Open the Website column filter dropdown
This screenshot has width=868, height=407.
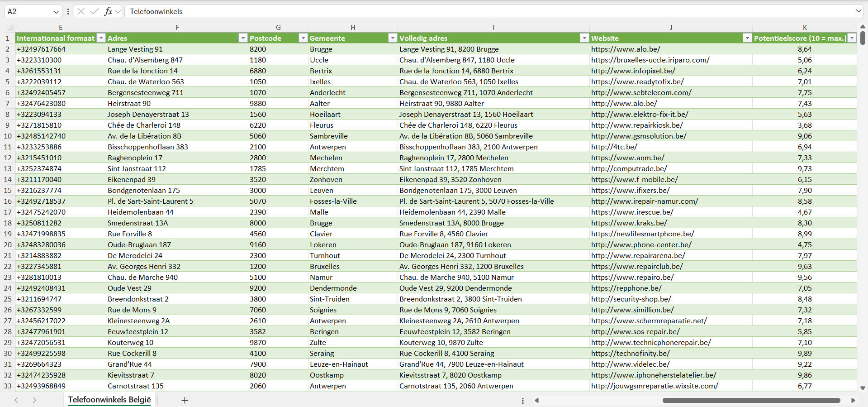[747, 38]
